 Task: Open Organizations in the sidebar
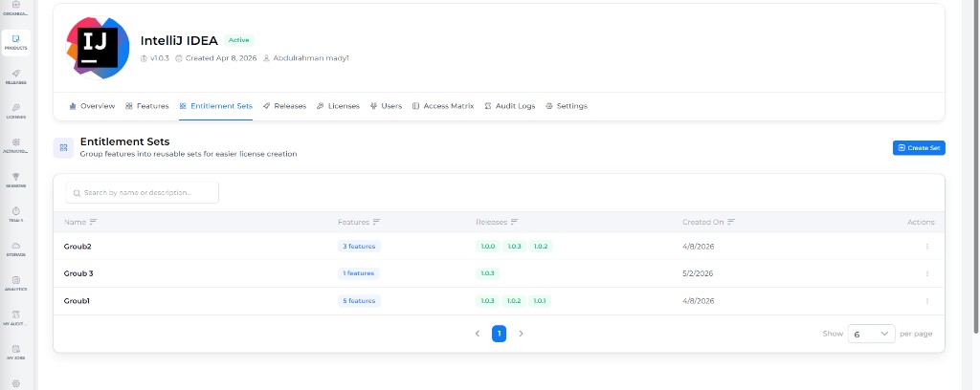15,8
